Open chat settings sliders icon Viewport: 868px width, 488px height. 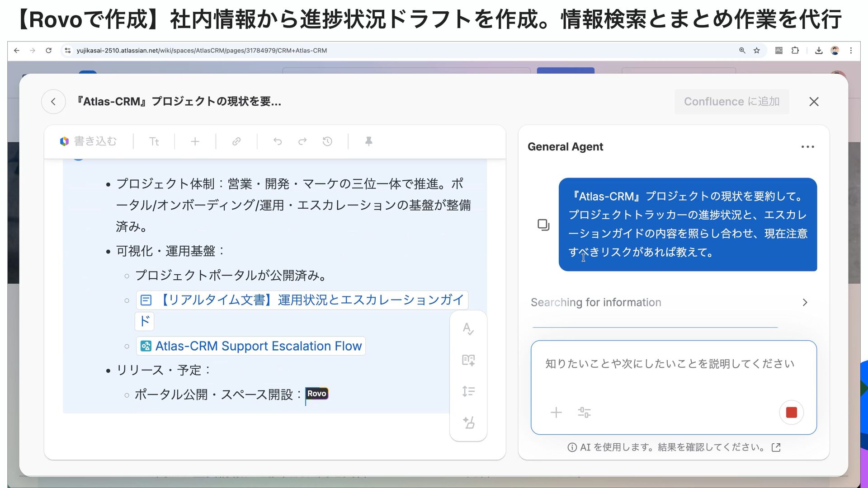[584, 412]
